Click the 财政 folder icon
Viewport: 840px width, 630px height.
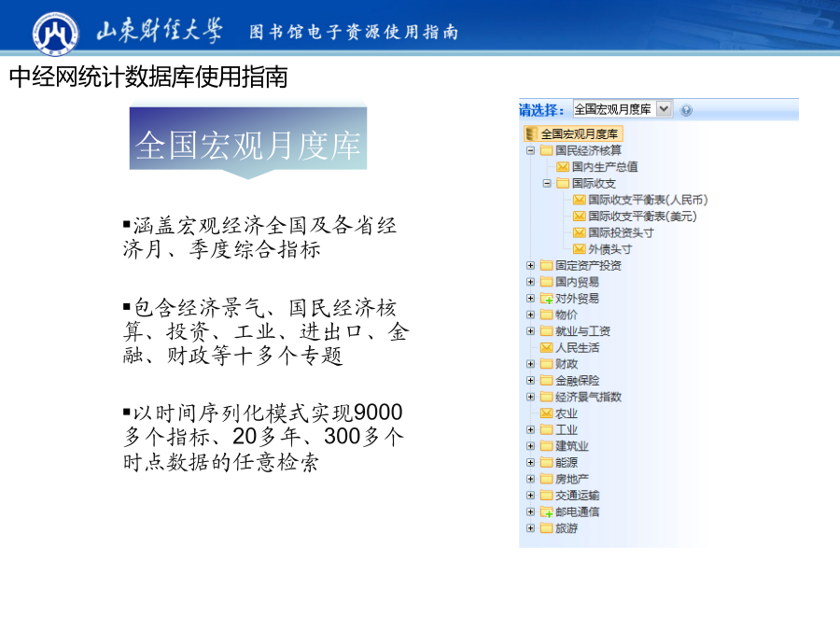pos(546,364)
